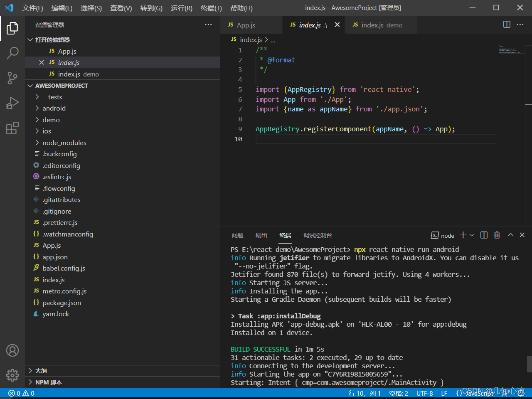Screen dimensions: 532x399
Task: Open the Run and Debug view
Action: [x=12, y=103]
